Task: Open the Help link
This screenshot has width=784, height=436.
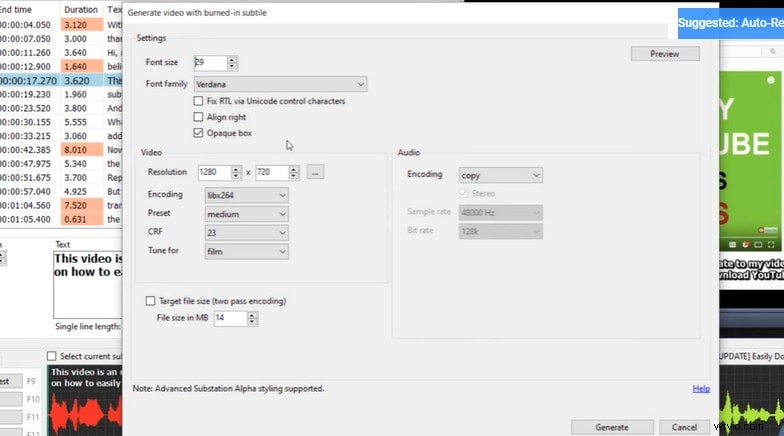Action: click(701, 388)
